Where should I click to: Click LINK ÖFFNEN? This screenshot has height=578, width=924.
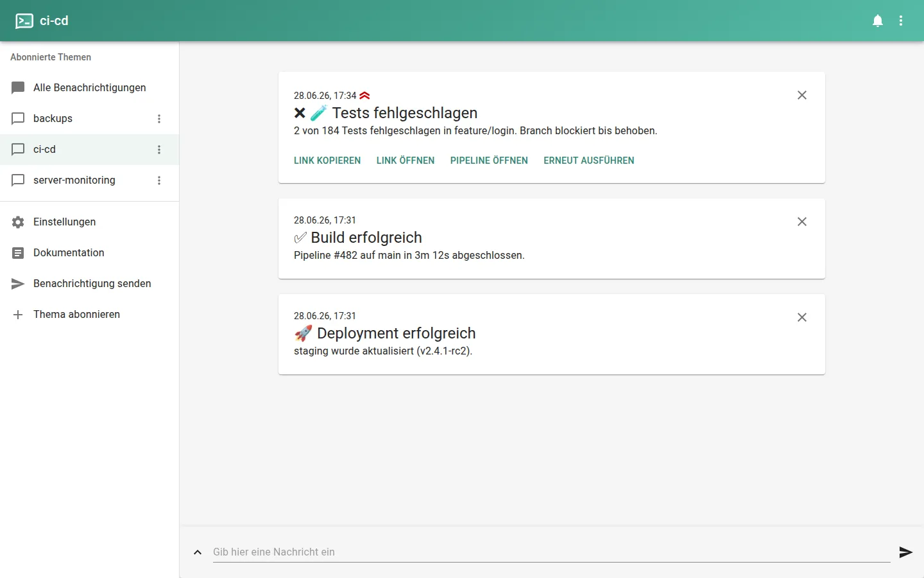(406, 161)
